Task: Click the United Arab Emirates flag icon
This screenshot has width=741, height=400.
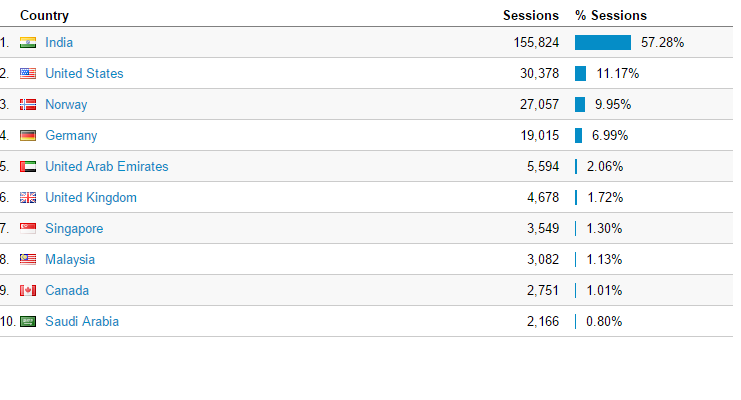Action: [28, 167]
